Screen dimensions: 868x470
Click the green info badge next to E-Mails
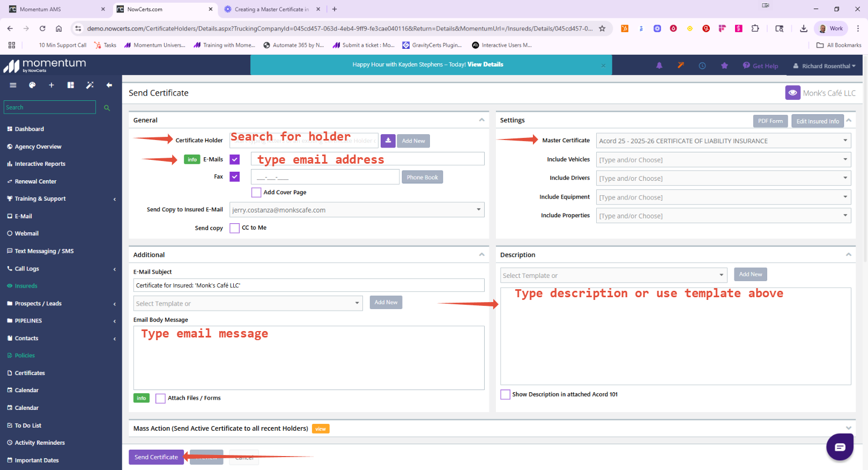coord(192,159)
